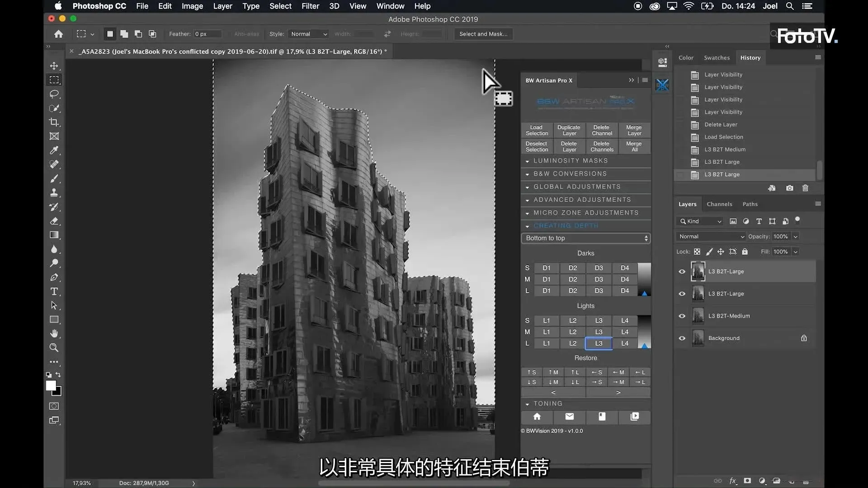Delete current history state with trash icon
This screenshot has height=488, width=868.
805,188
